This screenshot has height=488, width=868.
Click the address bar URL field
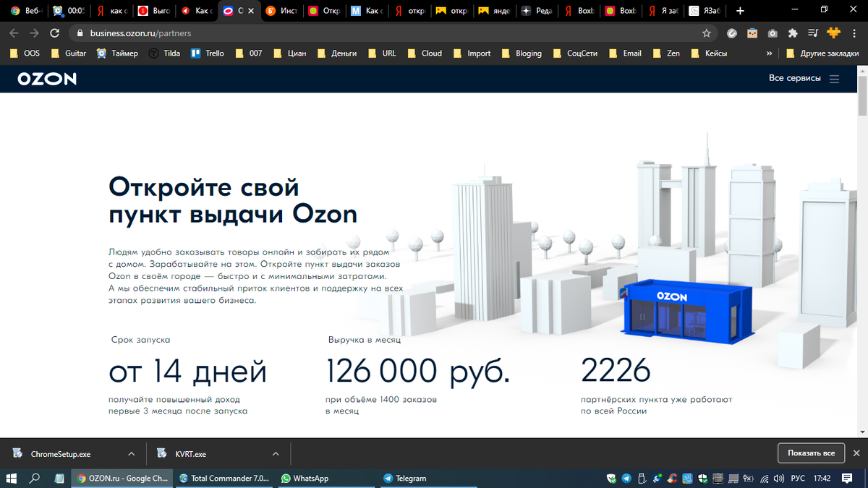point(391,33)
